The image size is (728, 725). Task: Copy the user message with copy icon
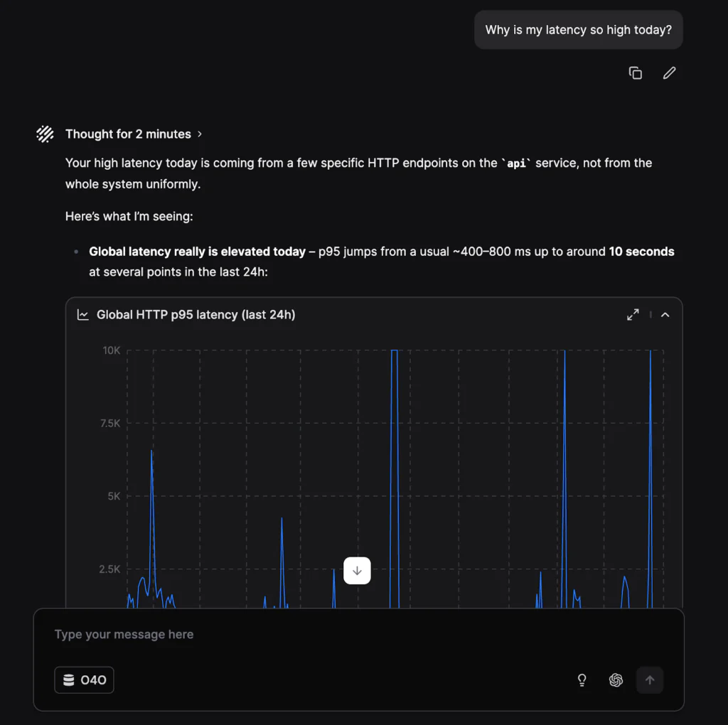point(635,72)
